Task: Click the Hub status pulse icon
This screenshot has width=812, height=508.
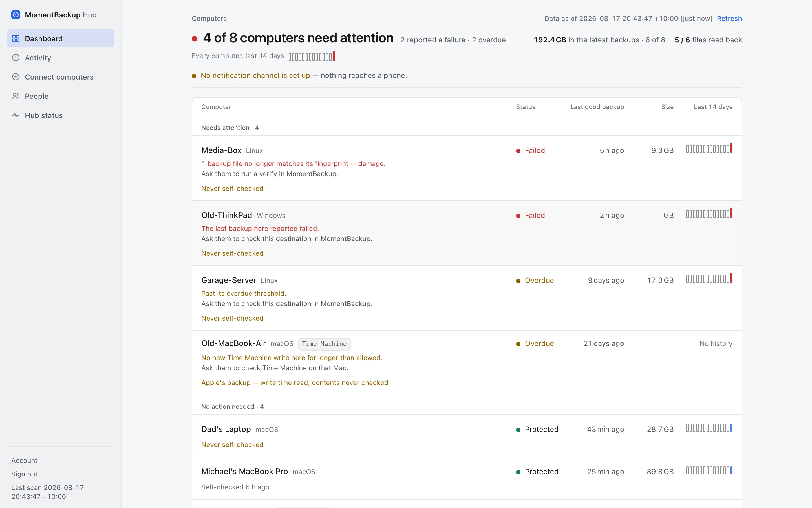Action: [x=16, y=115]
